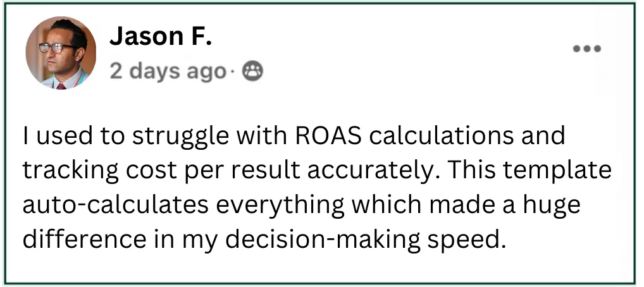The height and width of the screenshot is (287, 644).
Task: Select the last dot of the ellipsis menu
Action: [597, 49]
